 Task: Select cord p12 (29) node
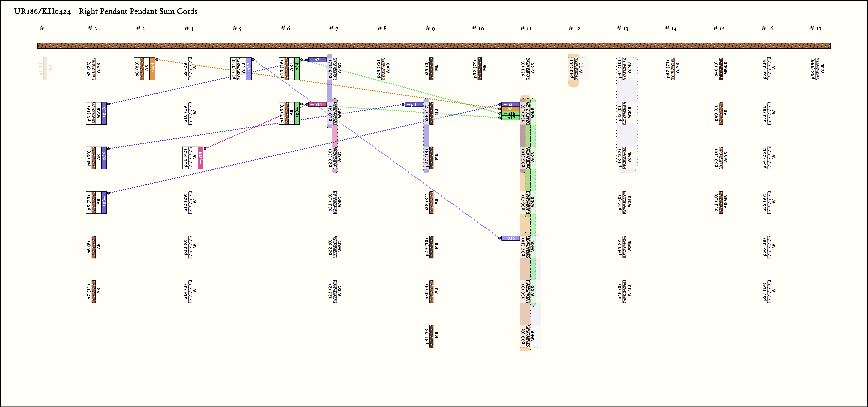click(190, 202)
